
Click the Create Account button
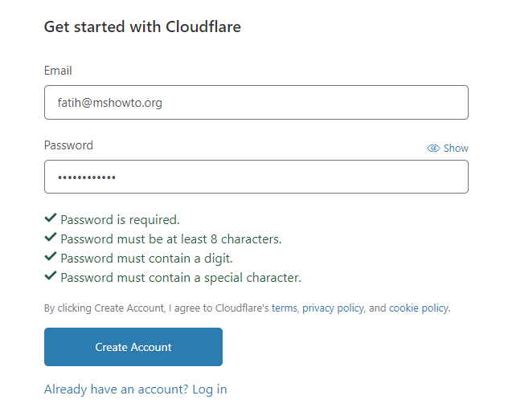pos(133,347)
